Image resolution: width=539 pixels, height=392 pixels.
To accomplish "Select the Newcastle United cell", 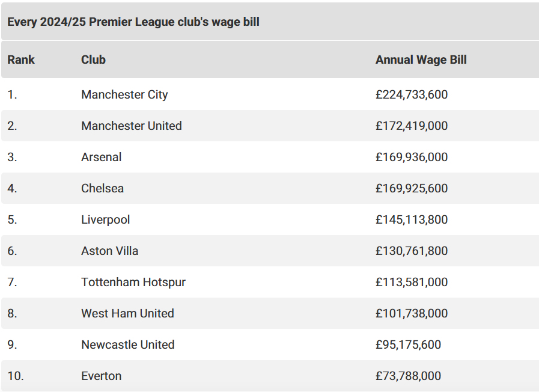I will [128, 345].
